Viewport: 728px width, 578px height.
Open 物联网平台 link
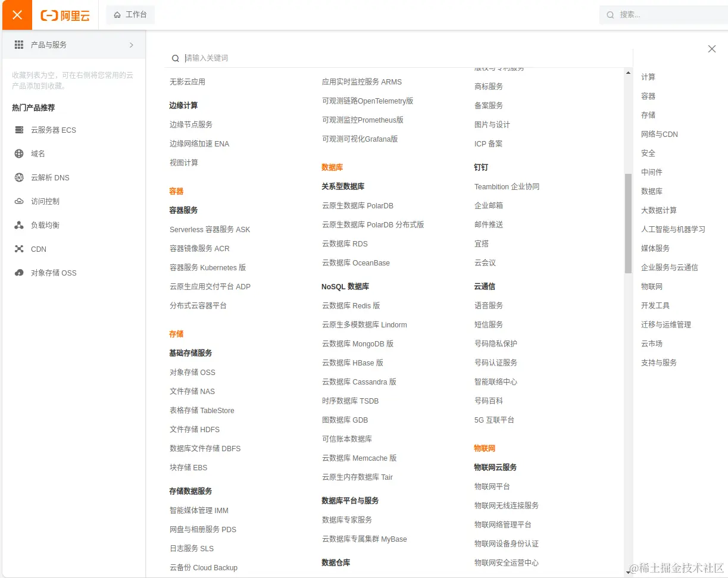click(x=492, y=486)
